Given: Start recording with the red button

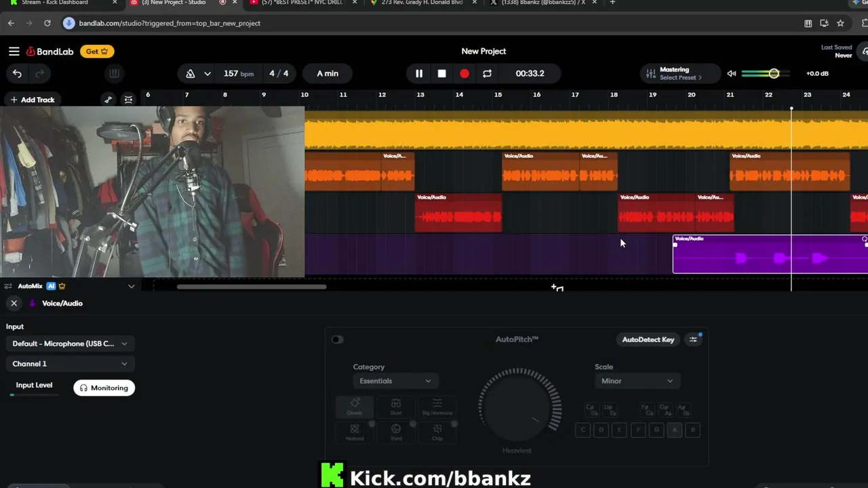Looking at the screenshot, I should (x=465, y=73).
